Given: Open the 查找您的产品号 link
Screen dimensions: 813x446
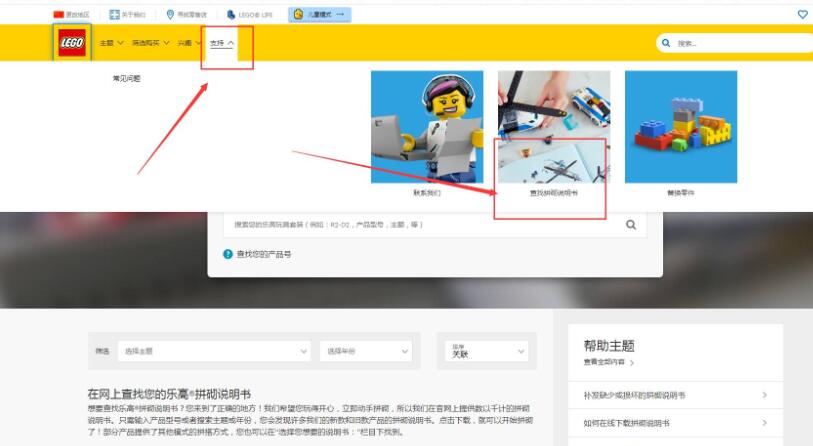Looking at the screenshot, I should pyautogui.click(x=264, y=254).
